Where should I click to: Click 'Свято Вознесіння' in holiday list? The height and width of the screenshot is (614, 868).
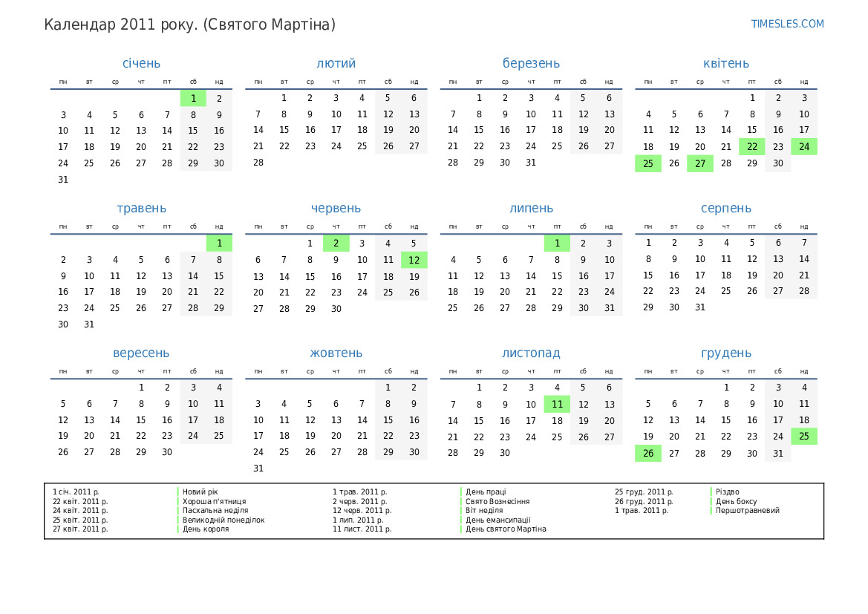click(x=497, y=501)
